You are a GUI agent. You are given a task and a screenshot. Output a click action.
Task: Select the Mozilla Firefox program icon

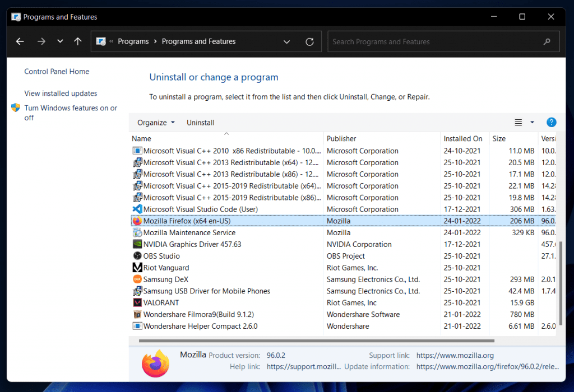pos(137,221)
